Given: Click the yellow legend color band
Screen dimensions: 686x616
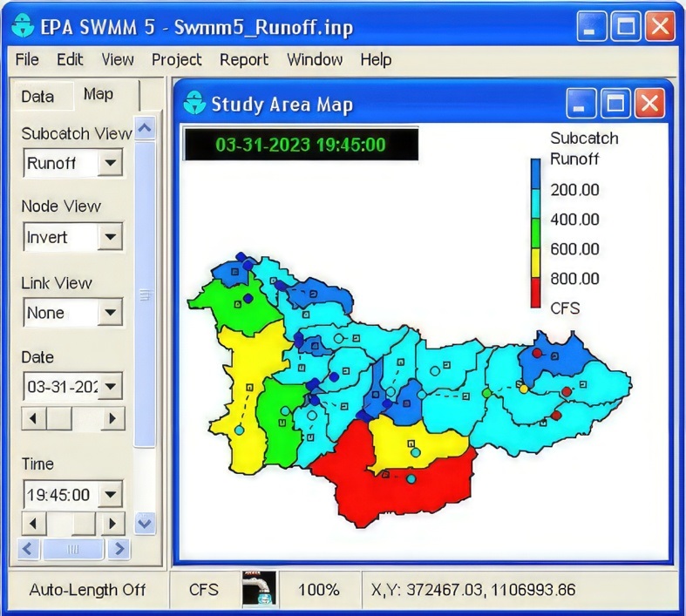Looking at the screenshot, I should (x=535, y=263).
